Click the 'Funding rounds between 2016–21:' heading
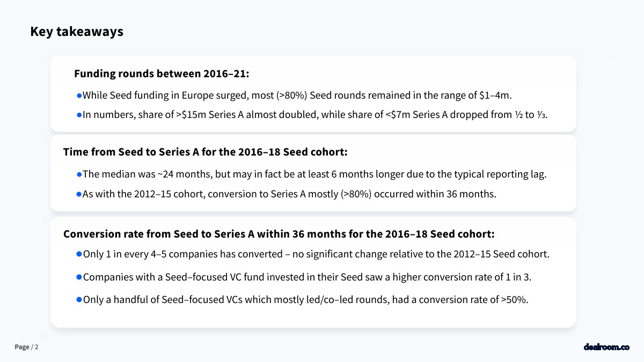The width and height of the screenshot is (644, 362). click(162, 73)
